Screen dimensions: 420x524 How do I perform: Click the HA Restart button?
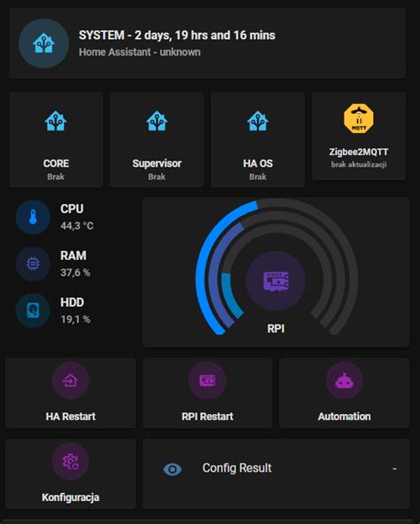71,393
